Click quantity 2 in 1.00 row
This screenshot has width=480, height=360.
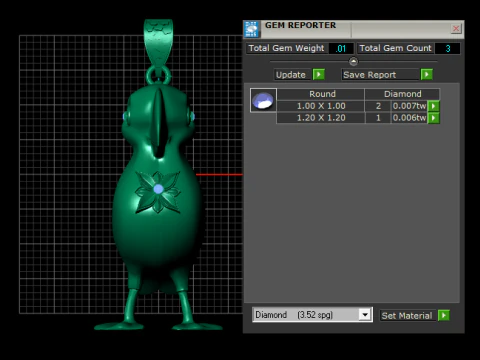[378, 106]
